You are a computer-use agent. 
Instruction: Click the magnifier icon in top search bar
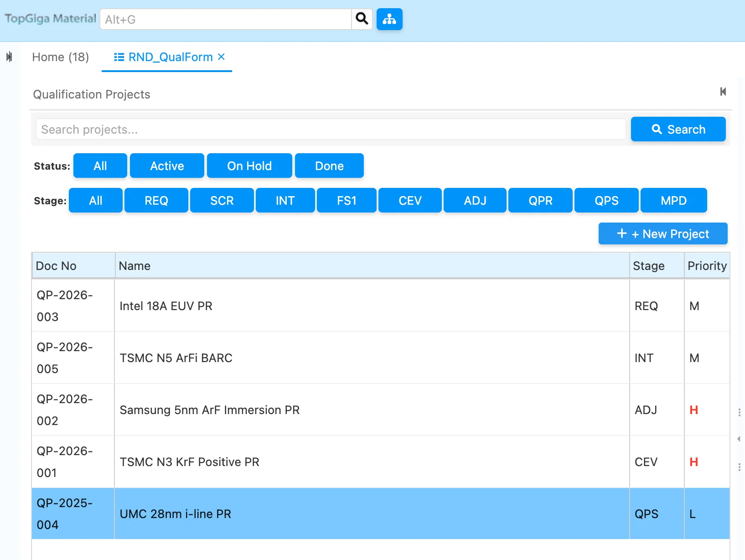pyautogui.click(x=362, y=19)
